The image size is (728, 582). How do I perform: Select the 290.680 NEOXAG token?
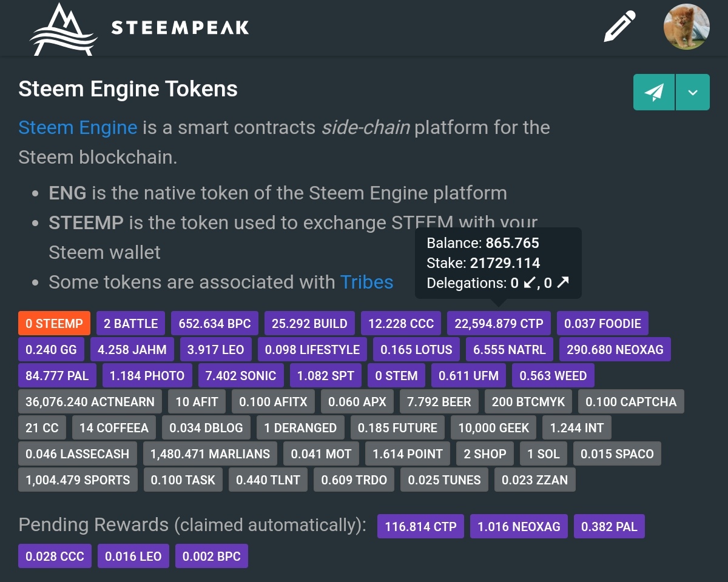(615, 349)
